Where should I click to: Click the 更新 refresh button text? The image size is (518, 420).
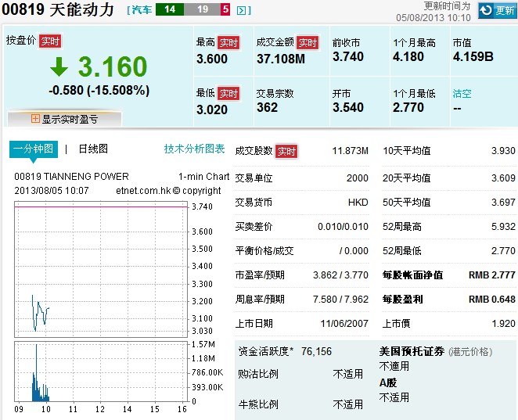pos(505,11)
